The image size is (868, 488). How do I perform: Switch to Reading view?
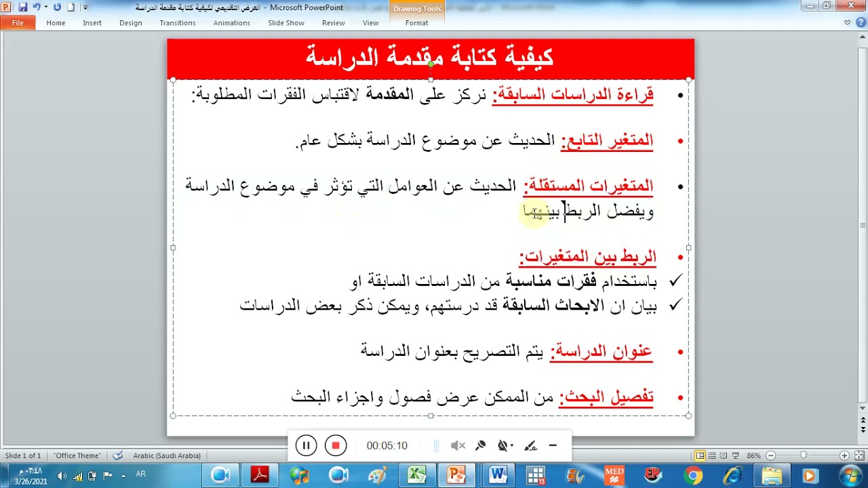(x=724, y=455)
